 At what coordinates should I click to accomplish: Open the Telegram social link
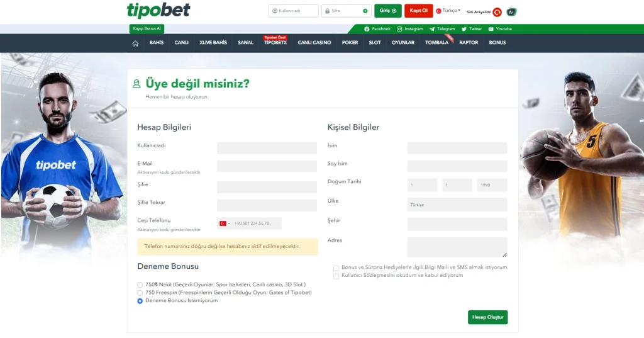click(442, 29)
